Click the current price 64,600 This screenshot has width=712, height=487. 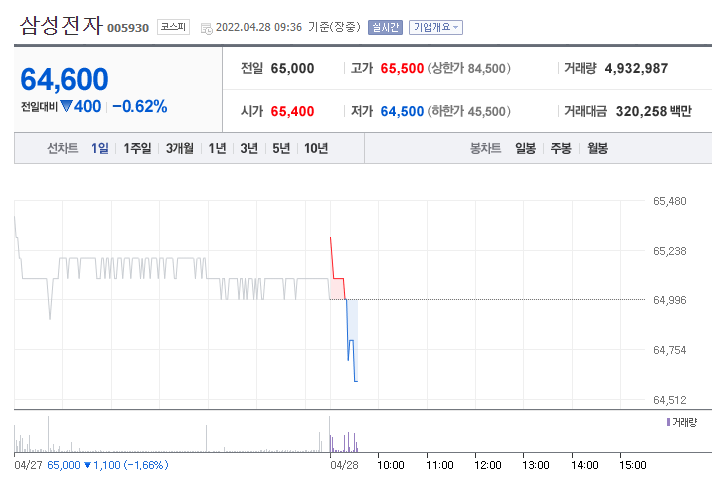pyautogui.click(x=64, y=80)
